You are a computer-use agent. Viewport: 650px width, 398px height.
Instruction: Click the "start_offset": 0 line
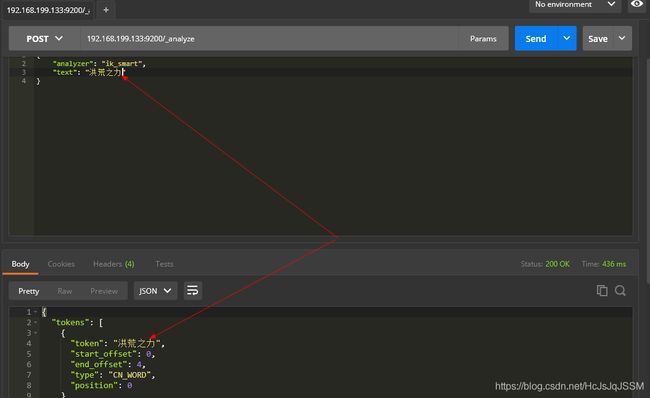(113, 354)
